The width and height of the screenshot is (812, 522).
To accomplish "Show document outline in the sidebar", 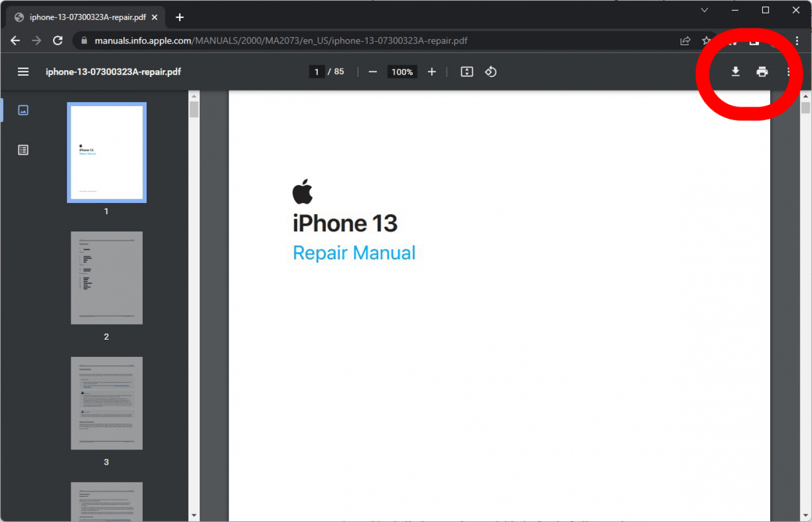I will click(23, 150).
